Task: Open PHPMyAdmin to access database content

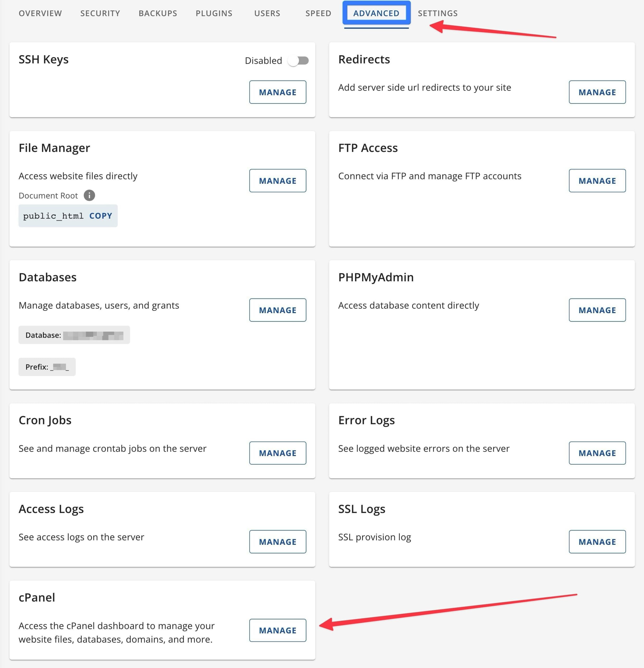Action: (x=597, y=310)
